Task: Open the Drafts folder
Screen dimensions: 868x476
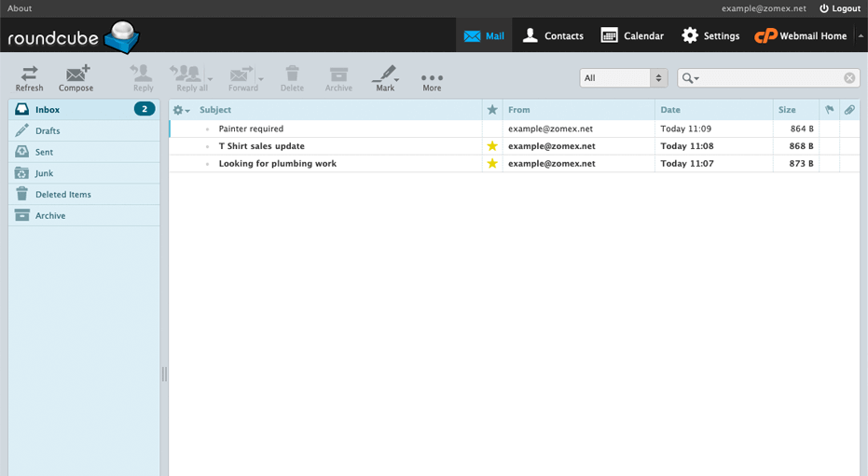Action: (x=84, y=131)
